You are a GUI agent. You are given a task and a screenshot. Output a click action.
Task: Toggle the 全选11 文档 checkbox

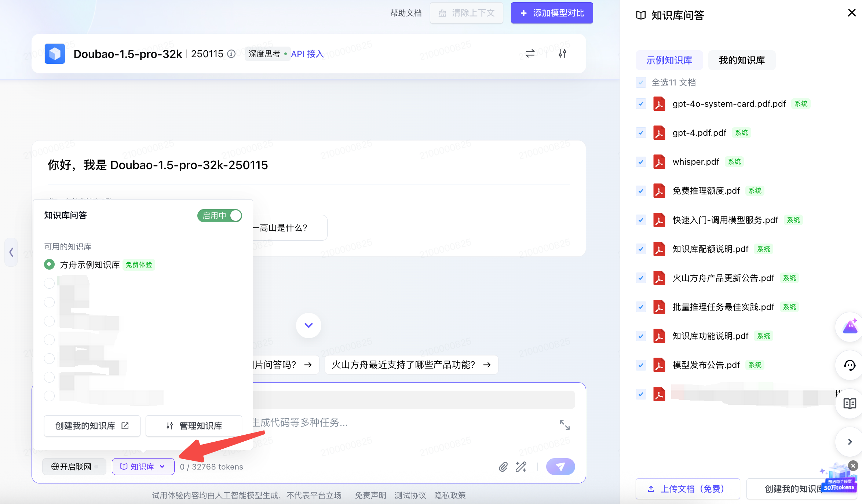(641, 82)
